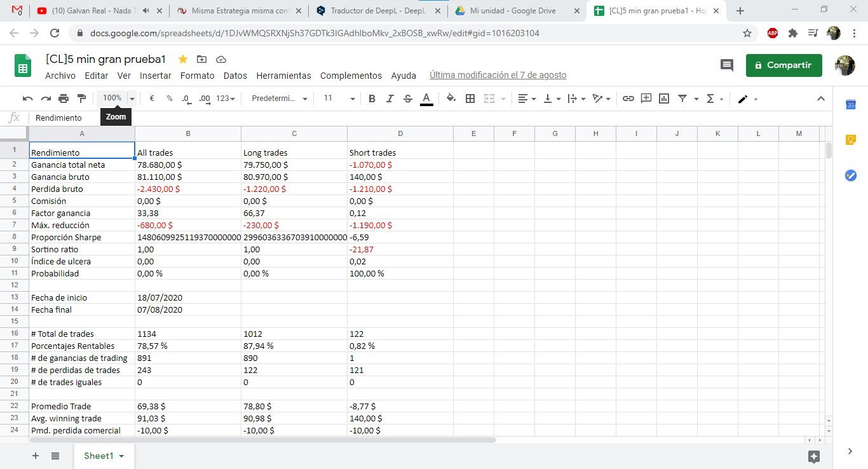The width and height of the screenshot is (868, 469).
Task: Undo the last action in Sheets toolbar
Action: tap(27, 99)
